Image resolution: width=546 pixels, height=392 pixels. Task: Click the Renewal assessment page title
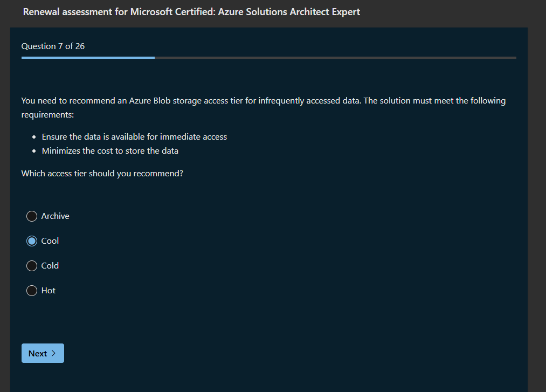[191, 12]
